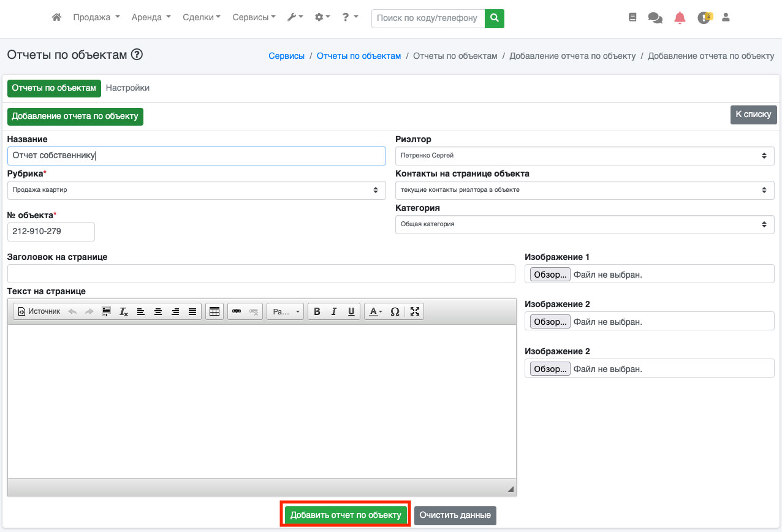Open the Риэлтор dropdown
782x532 pixels.
click(x=584, y=156)
